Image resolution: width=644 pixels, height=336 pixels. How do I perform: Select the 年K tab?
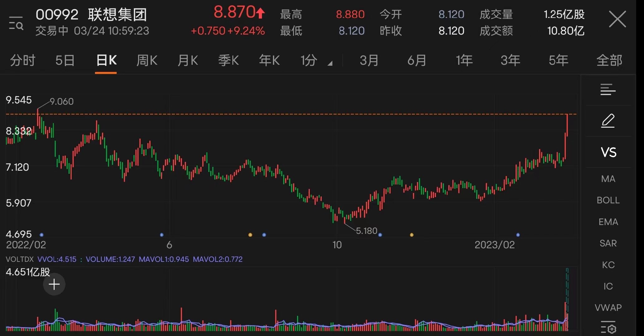(269, 60)
